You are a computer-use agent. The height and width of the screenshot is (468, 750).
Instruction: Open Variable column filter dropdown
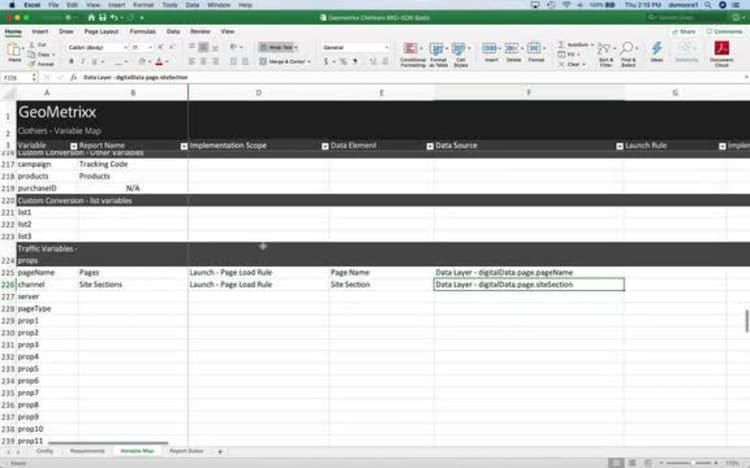point(74,146)
